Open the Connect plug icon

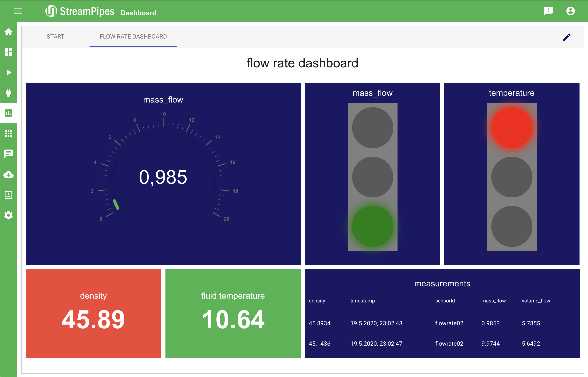[x=8, y=93]
